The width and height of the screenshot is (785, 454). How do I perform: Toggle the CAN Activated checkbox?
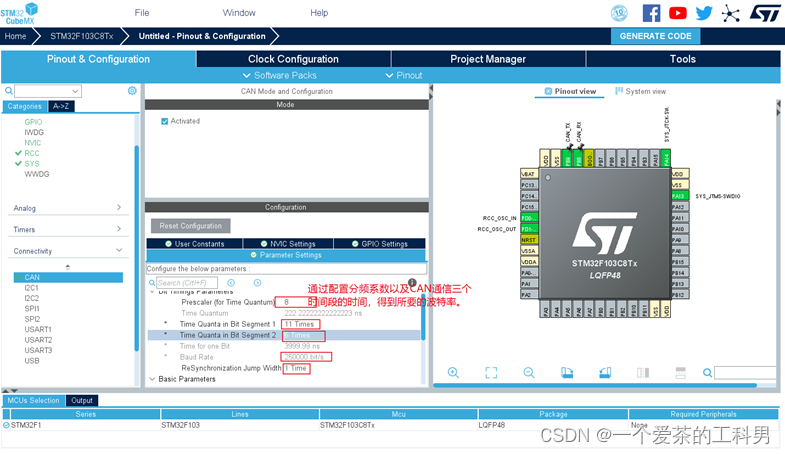164,121
